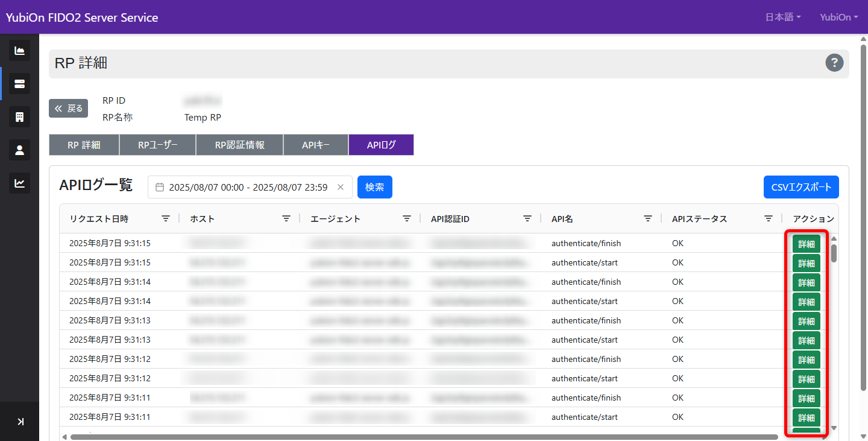
Task: Open filter for ホスト column
Action: click(286, 218)
